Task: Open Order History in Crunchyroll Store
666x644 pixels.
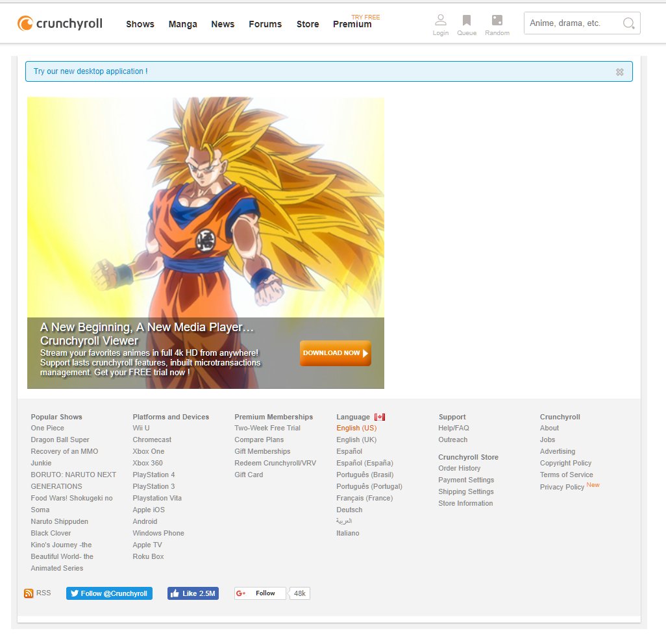Action: click(459, 468)
